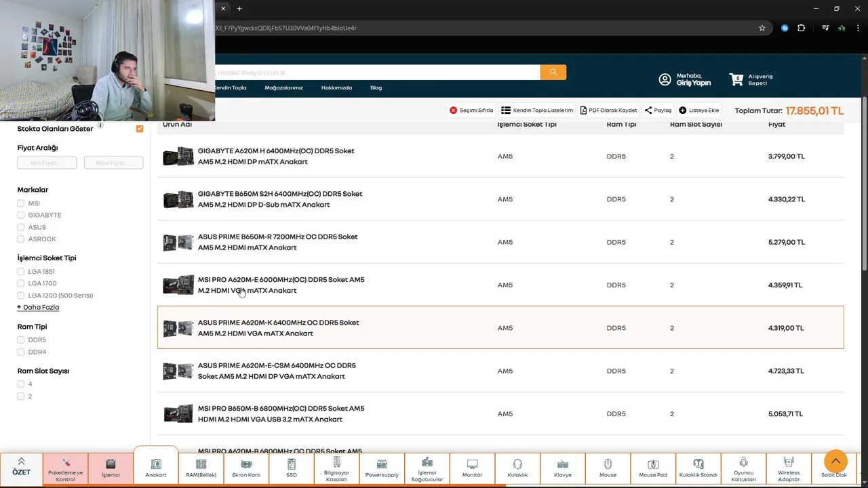The width and height of the screenshot is (868, 488).
Task: Uncheck Stokta Olanları Göster checkbox
Action: click(x=140, y=129)
